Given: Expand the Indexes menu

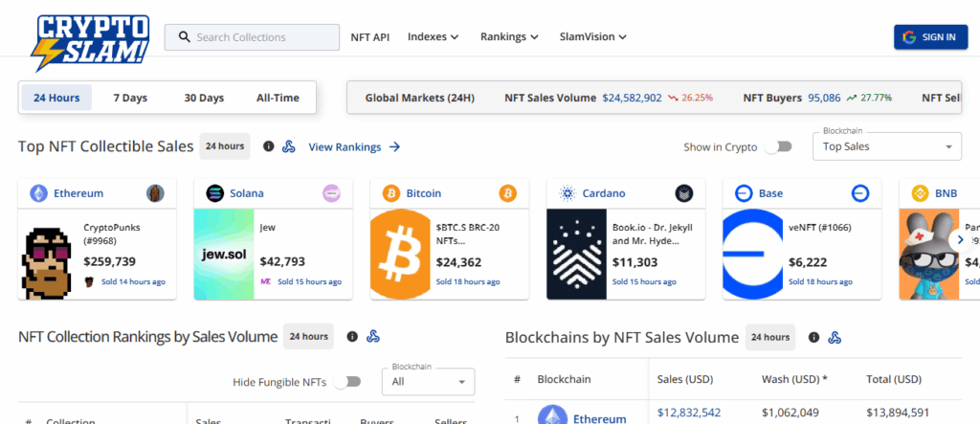Looking at the screenshot, I should pyautogui.click(x=433, y=37).
